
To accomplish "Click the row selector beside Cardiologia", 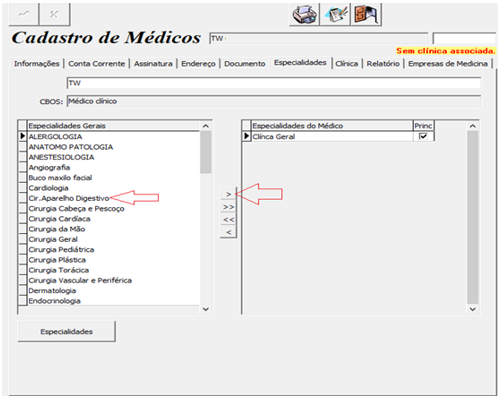I will pos(22,188).
